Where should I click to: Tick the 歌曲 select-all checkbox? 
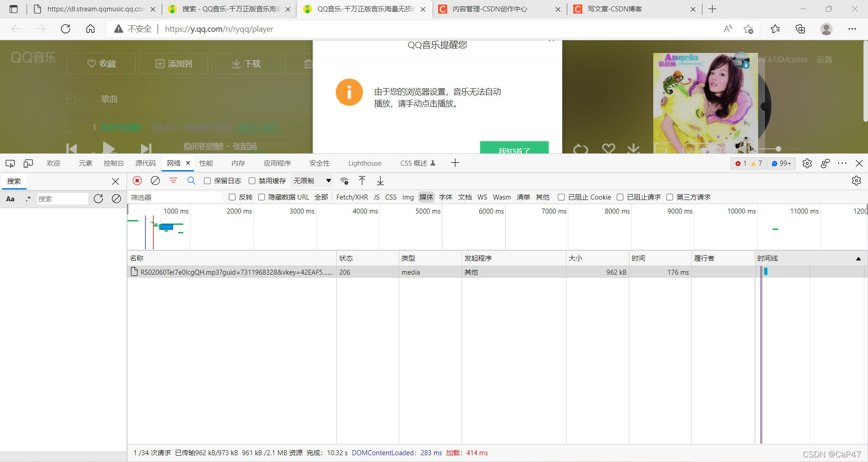pos(71,99)
